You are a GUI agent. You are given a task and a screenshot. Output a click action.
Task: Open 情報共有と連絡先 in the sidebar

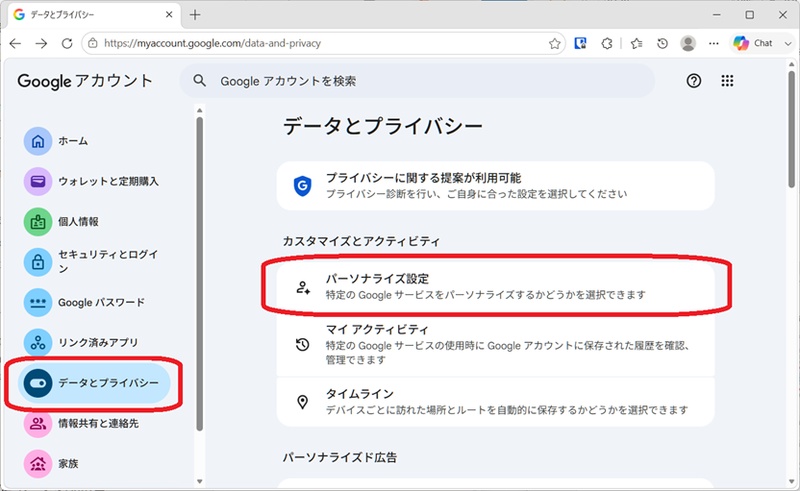pyautogui.click(x=94, y=423)
